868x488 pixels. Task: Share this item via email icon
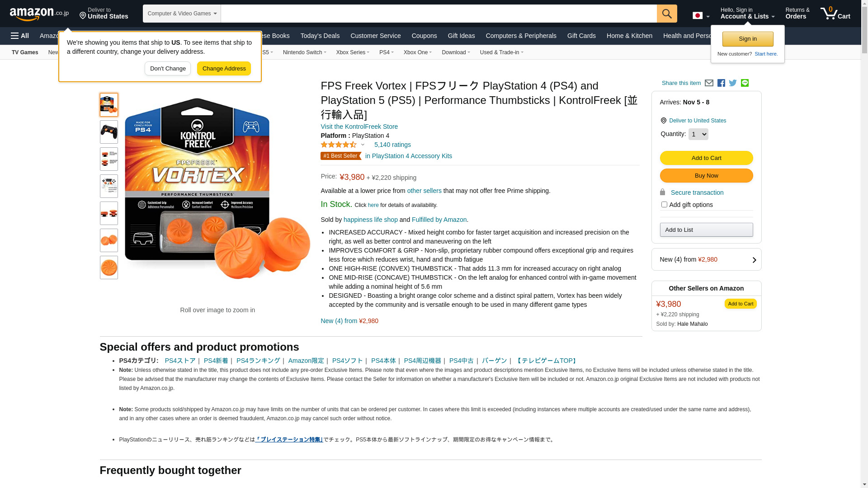click(x=709, y=83)
